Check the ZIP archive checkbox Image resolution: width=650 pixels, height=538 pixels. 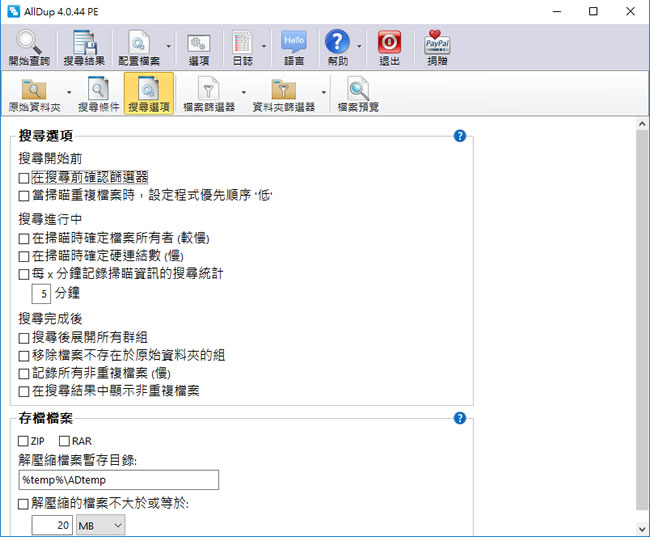pos(23,441)
